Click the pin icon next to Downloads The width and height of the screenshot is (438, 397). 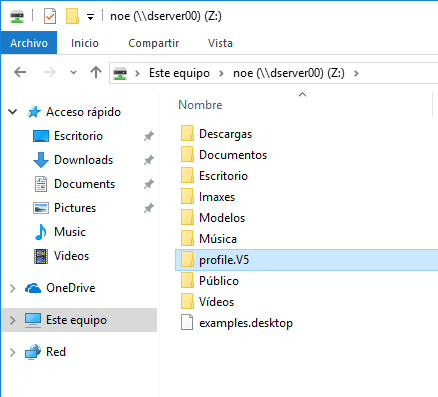149,160
